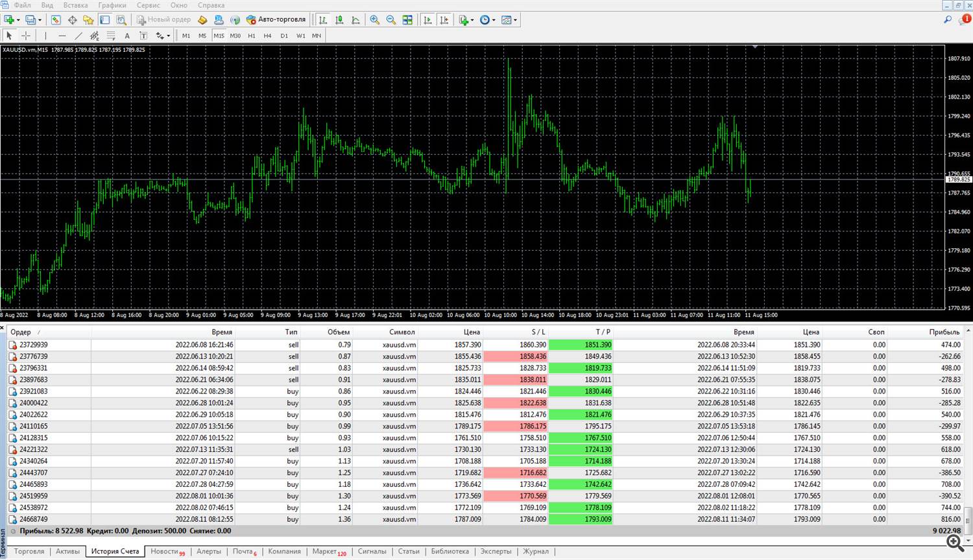Toggle the chart shift button
The width and height of the screenshot is (973, 560).
click(x=444, y=20)
